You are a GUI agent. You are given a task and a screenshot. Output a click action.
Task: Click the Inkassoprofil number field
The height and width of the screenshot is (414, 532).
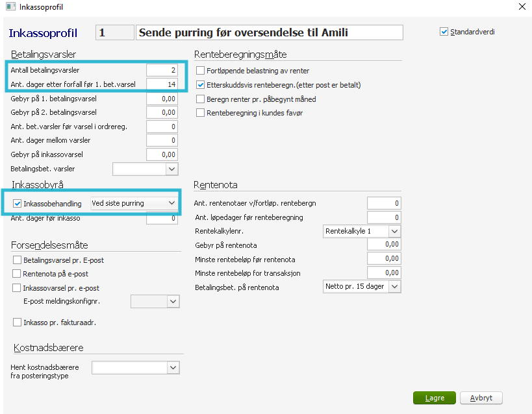coord(115,32)
